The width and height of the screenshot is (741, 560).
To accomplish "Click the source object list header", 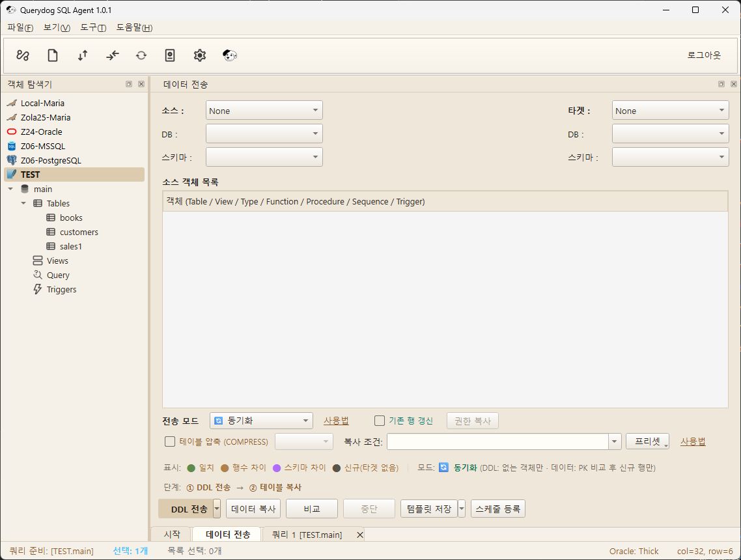I will 445,201.
